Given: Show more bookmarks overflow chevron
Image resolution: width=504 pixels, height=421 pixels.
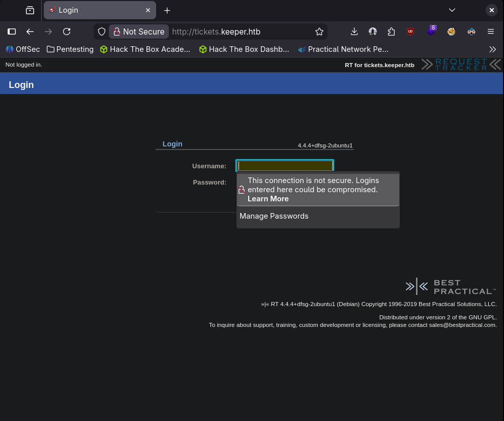Looking at the screenshot, I should coord(492,49).
